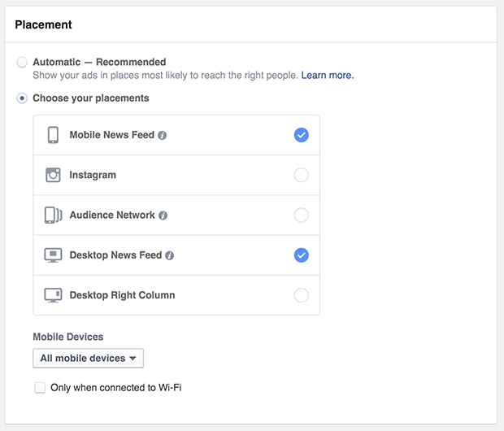Click the Desktop Right Column monitor icon
The image size is (504, 431).
pos(53,295)
